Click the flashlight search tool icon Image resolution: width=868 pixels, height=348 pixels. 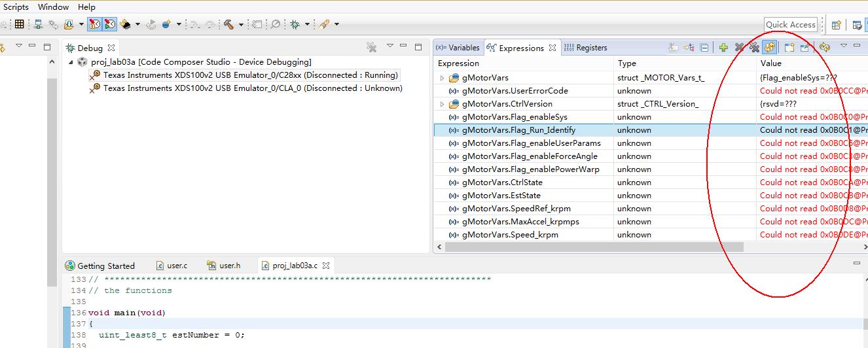324,24
